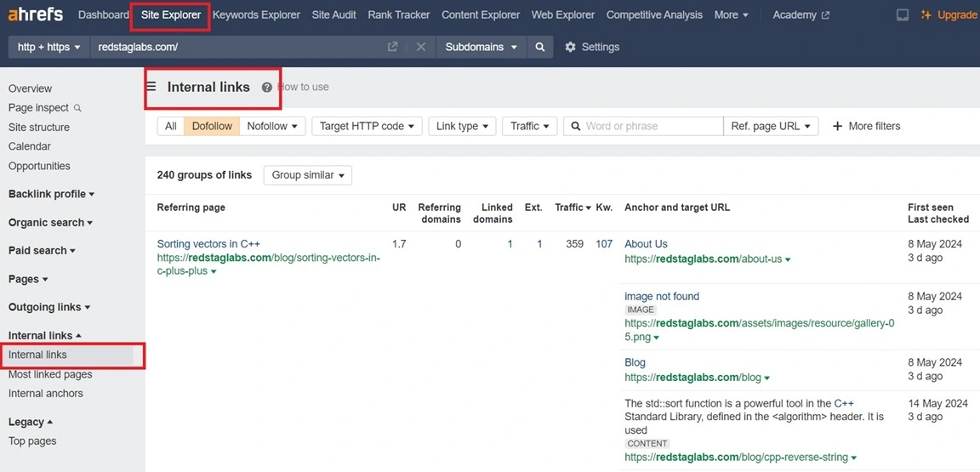Open Sorting vectors in C++ link
Screen dimensions: 980x472
click(208, 244)
